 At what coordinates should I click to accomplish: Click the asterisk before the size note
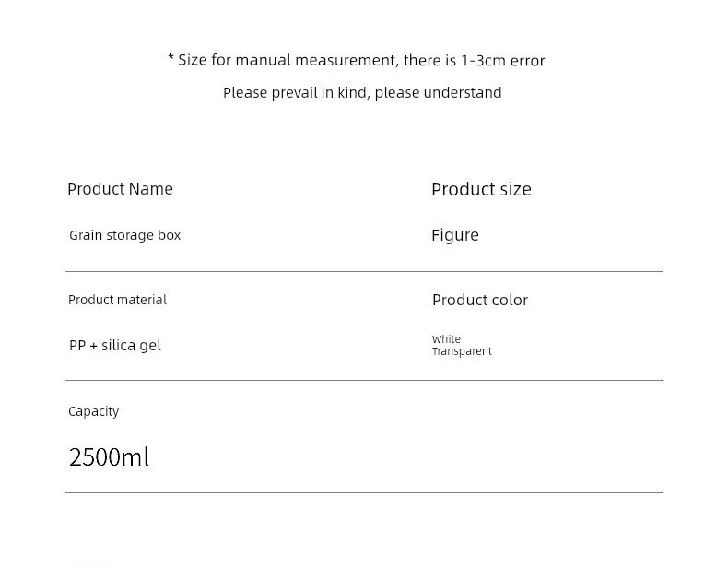[x=170, y=59]
